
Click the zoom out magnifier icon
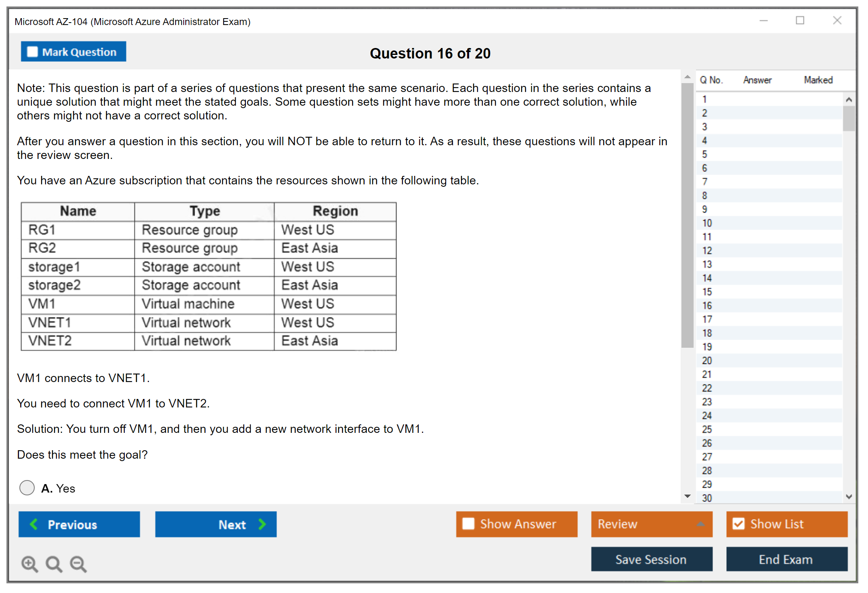78,564
